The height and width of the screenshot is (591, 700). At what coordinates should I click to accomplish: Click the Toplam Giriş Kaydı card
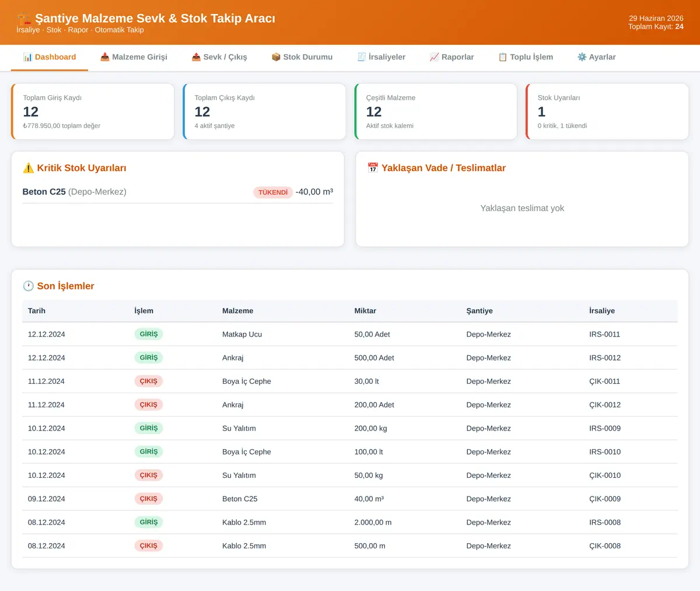pos(93,111)
